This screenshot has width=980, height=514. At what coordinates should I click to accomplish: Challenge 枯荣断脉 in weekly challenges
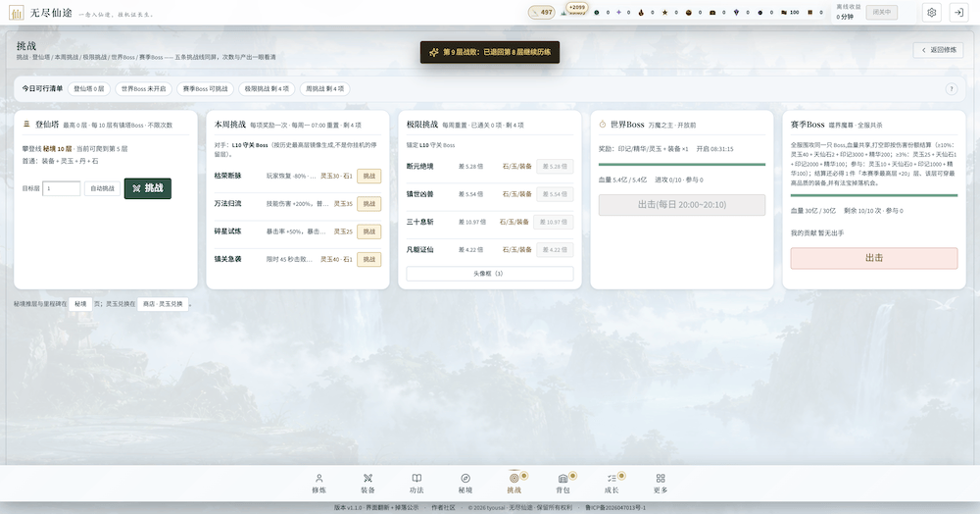(x=368, y=176)
